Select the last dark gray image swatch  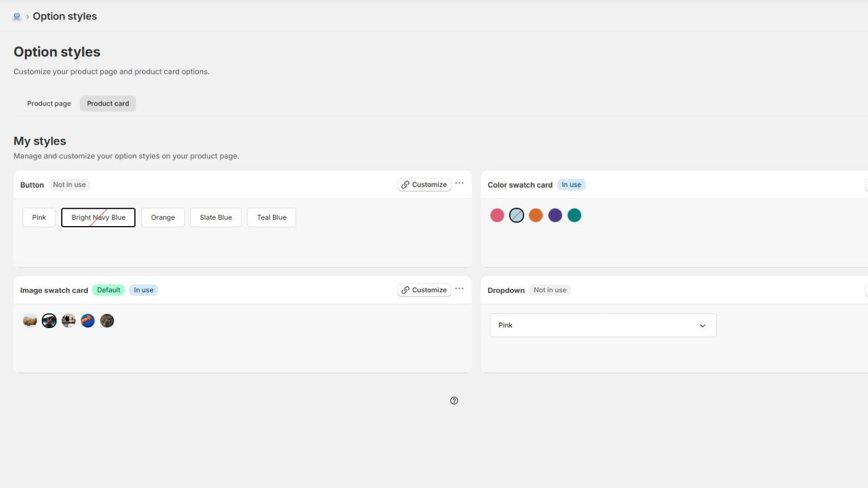pos(107,321)
